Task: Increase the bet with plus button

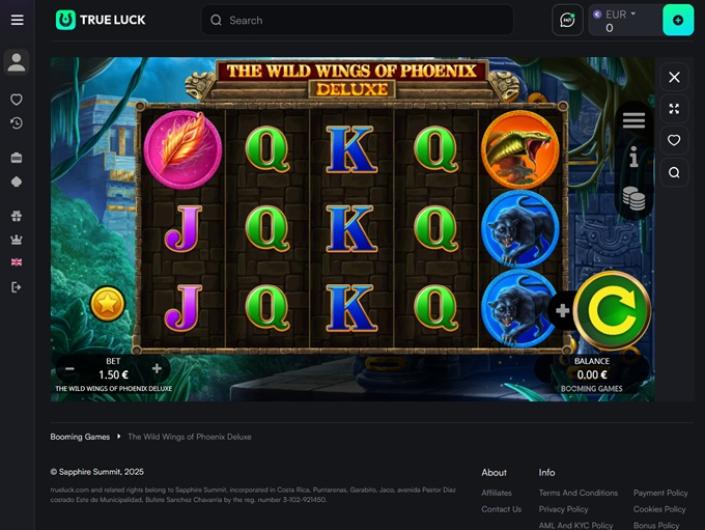Action: (156, 369)
